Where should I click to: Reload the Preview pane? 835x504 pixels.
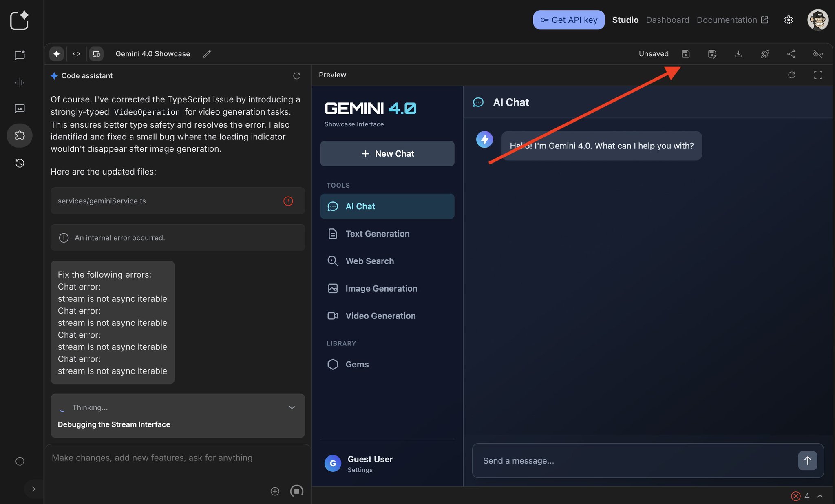pyautogui.click(x=791, y=75)
